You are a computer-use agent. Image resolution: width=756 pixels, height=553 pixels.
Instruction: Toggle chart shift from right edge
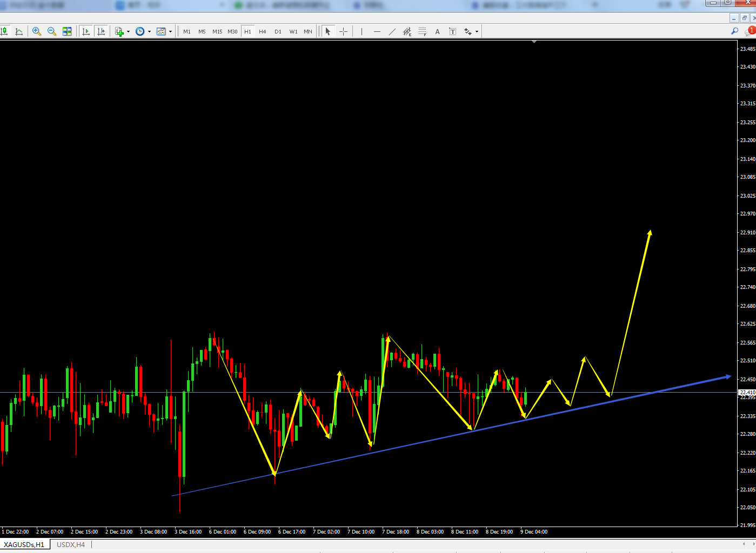tap(101, 31)
